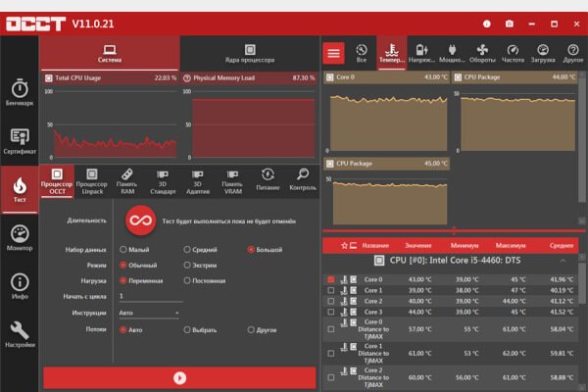Collapse the CPU Intel Core i5-4460 DTS group
Screen dimensions: 588x392
[x=563, y=261]
